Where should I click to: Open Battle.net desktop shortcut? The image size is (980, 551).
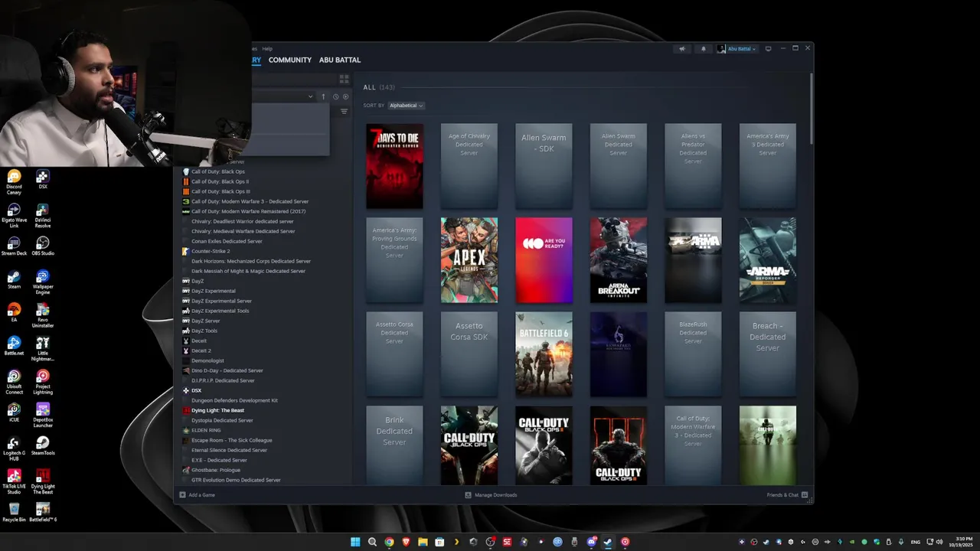pos(14,346)
